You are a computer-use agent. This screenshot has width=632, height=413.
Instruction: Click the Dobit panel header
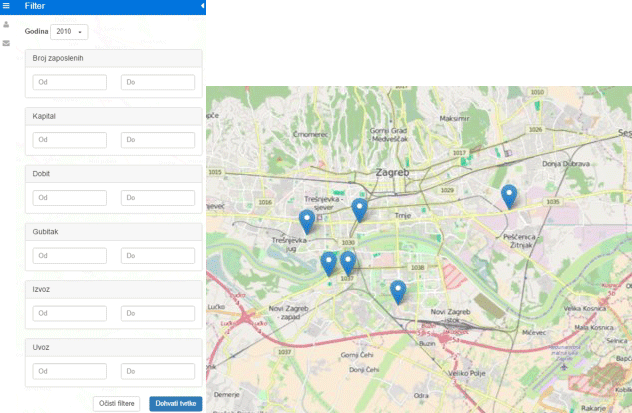(114, 174)
